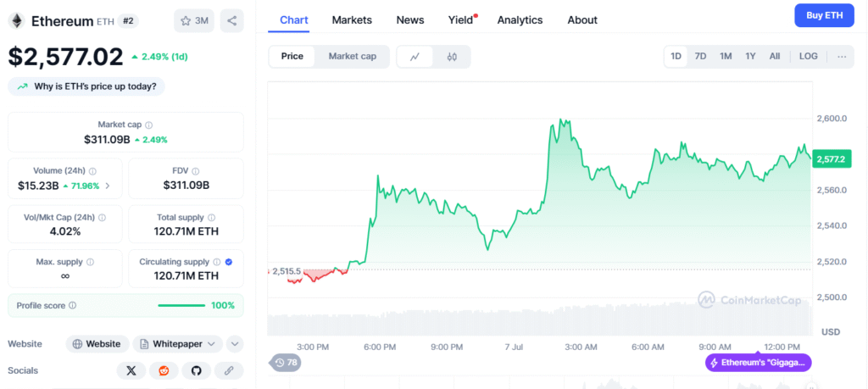Screen dimensions: 868x389
Task: Expand the Whitepaper dropdown
Action: [177, 344]
